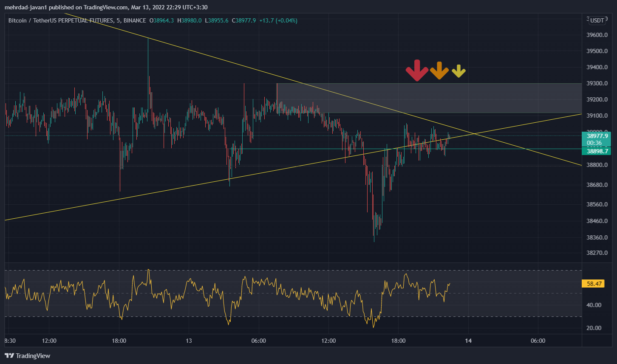This screenshot has height=364, width=617.
Task: Click the 38560.0 price axis label
Action: tap(597, 204)
